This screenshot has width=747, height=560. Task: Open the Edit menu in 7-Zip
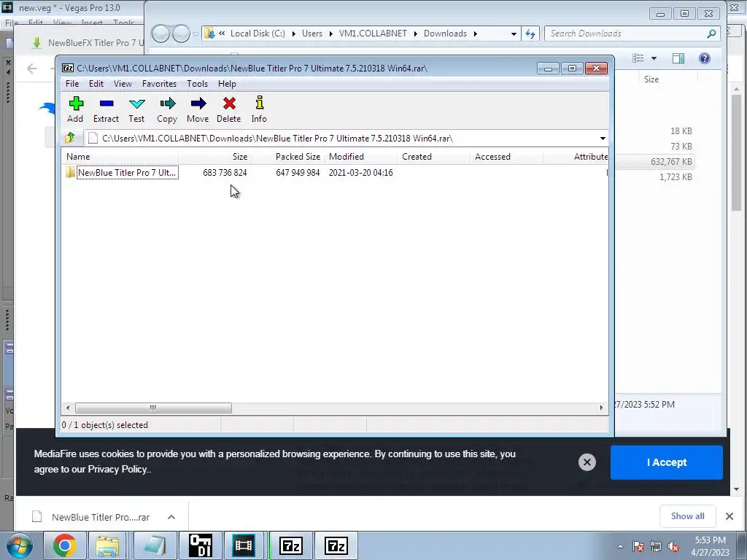click(96, 84)
